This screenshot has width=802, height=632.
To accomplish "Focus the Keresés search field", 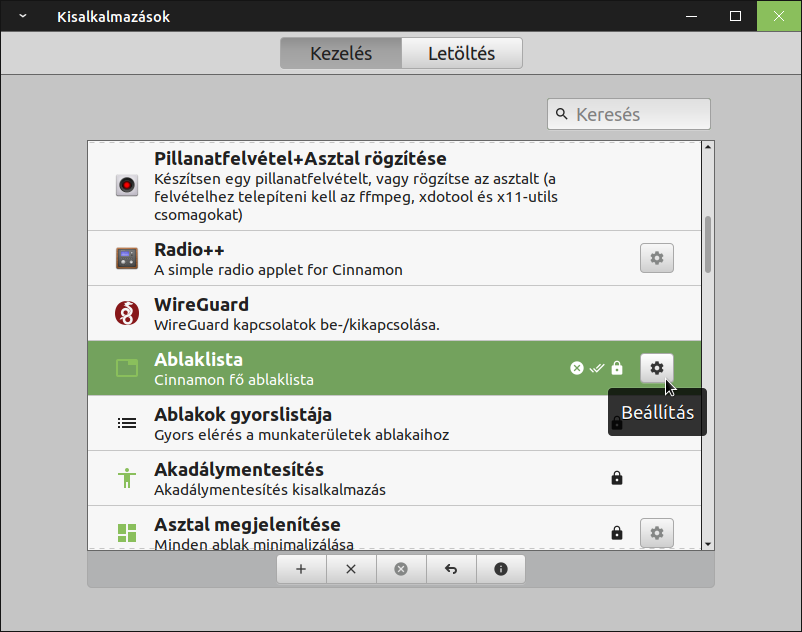I will tap(629, 114).
